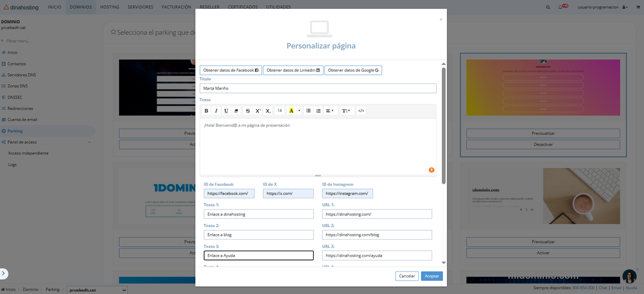644x294 pixels.
Task: Click Obtener datos de Linkedin button
Action: (x=293, y=70)
